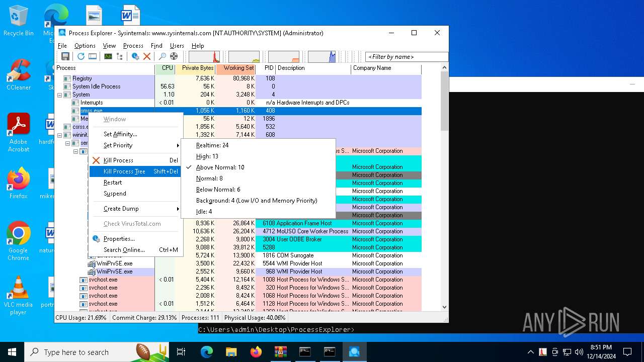The width and height of the screenshot is (644, 362).
Task: Sort by the Company Name column header
Action: click(386, 68)
